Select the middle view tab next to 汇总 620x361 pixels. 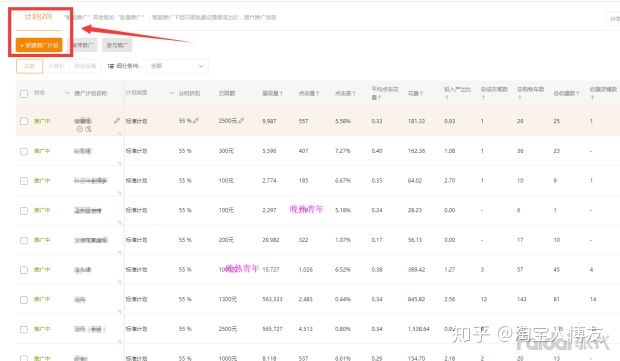(56, 66)
